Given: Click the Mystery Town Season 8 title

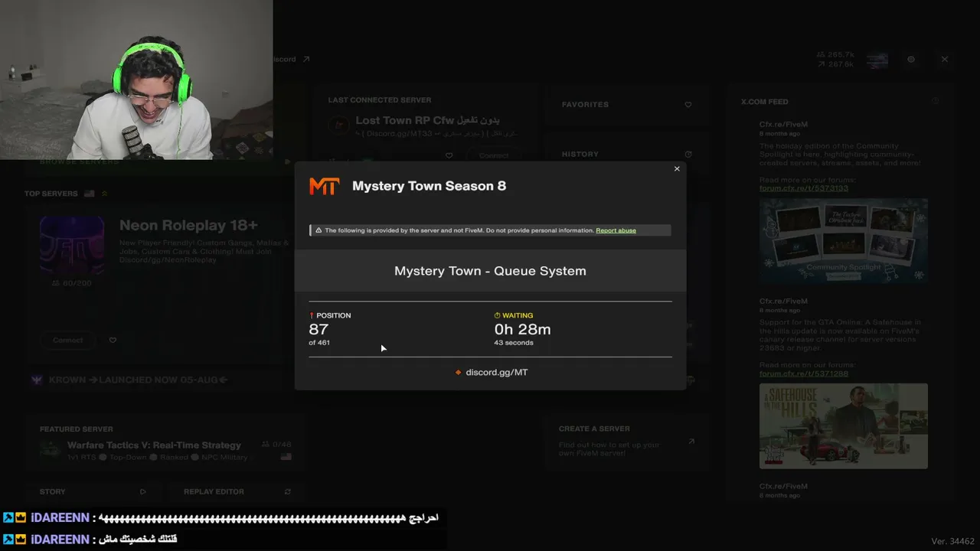Looking at the screenshot, I should coord(429,186).
